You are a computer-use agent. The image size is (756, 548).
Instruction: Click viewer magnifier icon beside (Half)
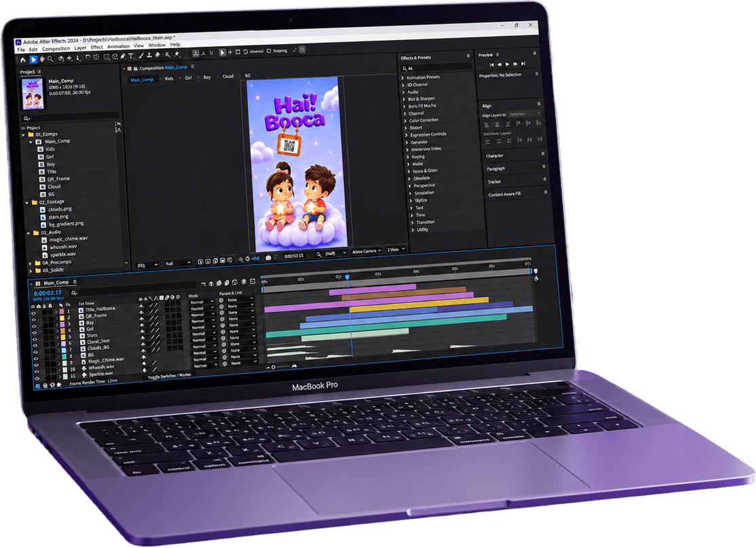click(319, 254)
